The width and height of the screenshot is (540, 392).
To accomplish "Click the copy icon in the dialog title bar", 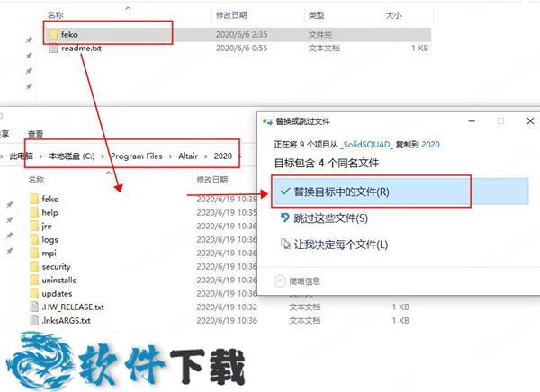I will (x=267, y=121).
